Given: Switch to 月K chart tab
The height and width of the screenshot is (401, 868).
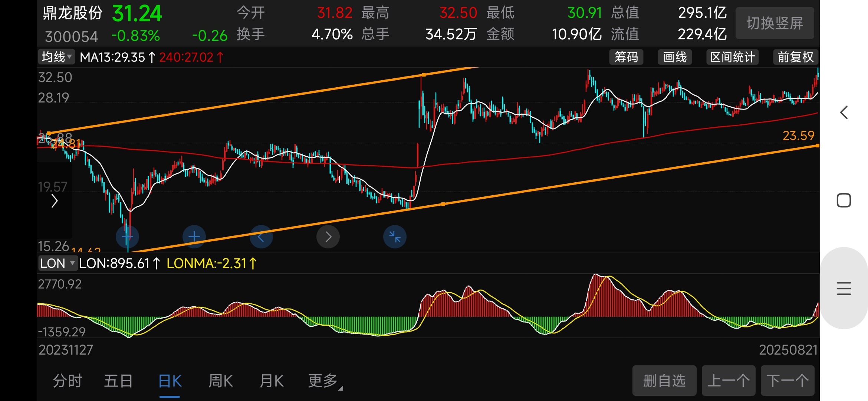Looking at the screenshot, I should tap(272, 381).
